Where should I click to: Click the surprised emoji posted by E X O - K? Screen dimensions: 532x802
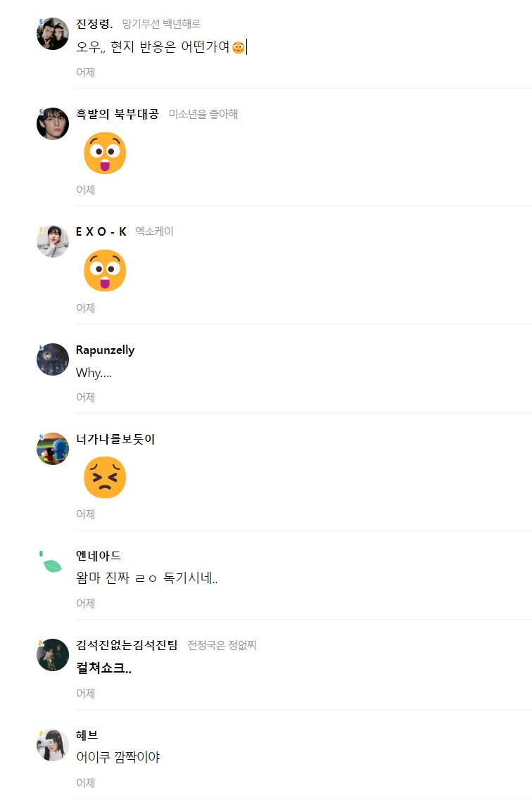(x=105, y=271)
